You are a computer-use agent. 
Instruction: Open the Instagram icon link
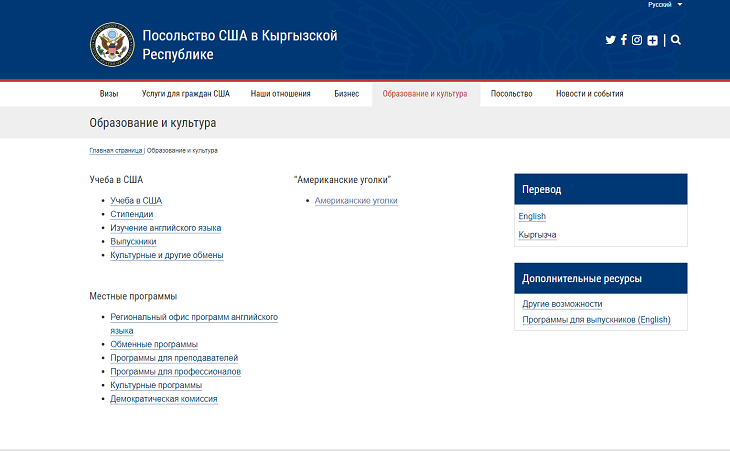pyautogui.click(x=637, y=40)
